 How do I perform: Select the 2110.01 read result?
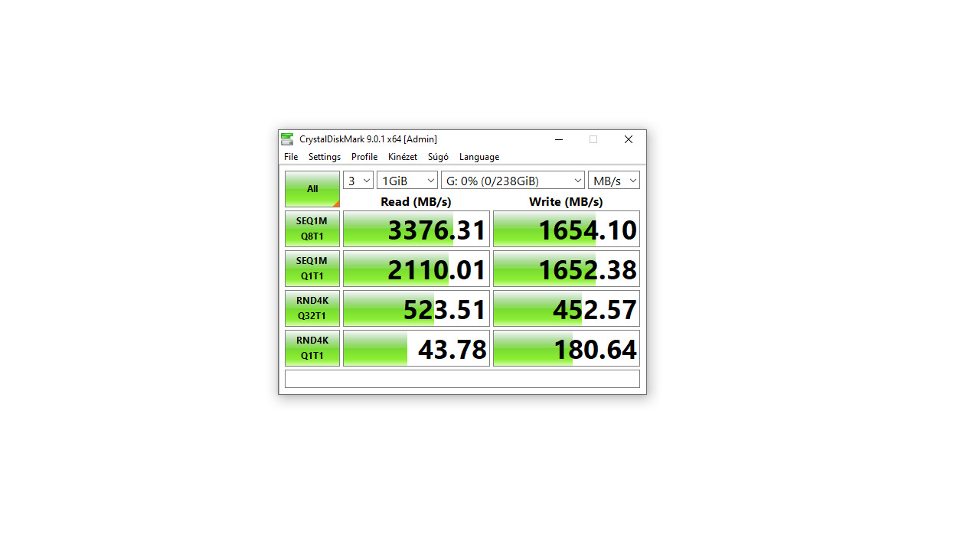pyautogui.click(x=416, y=269)
